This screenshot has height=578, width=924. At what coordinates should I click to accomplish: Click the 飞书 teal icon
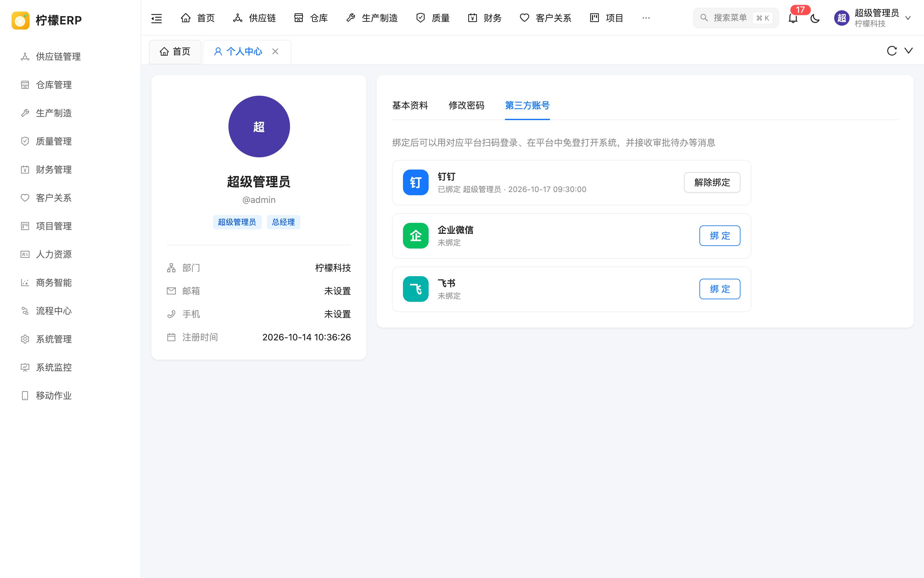click(416, 289)
